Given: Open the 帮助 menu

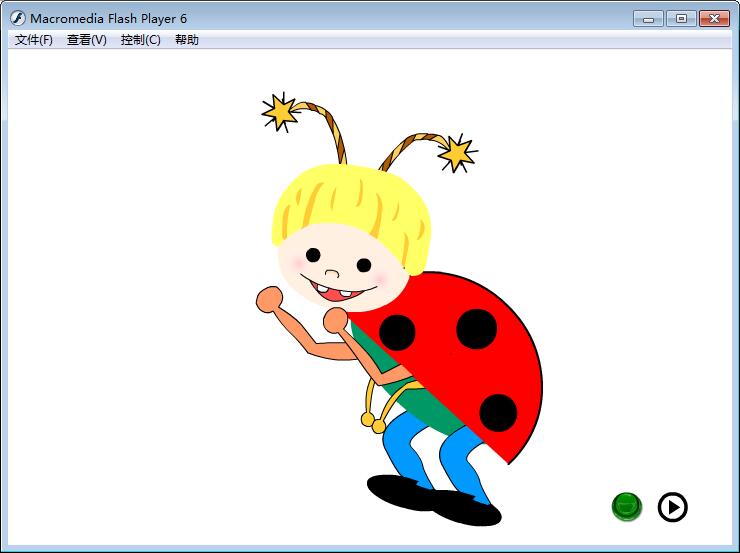Looking at the screenshot, I should click(187, 40).
